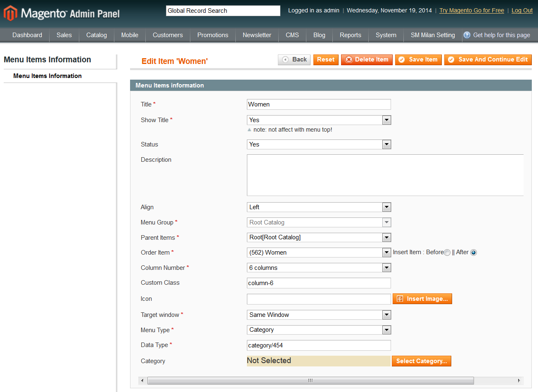Open the Catalog menu

pos(97,35)
